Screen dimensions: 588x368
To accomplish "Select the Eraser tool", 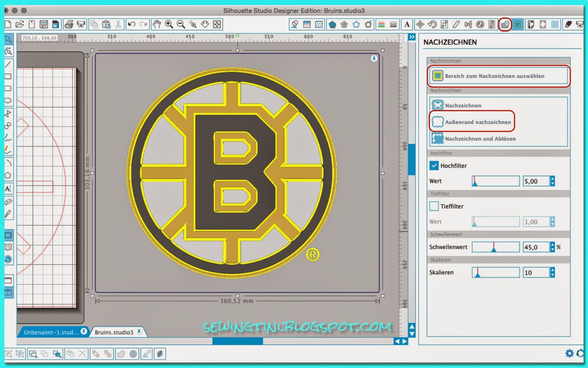I will coord(8,201).
